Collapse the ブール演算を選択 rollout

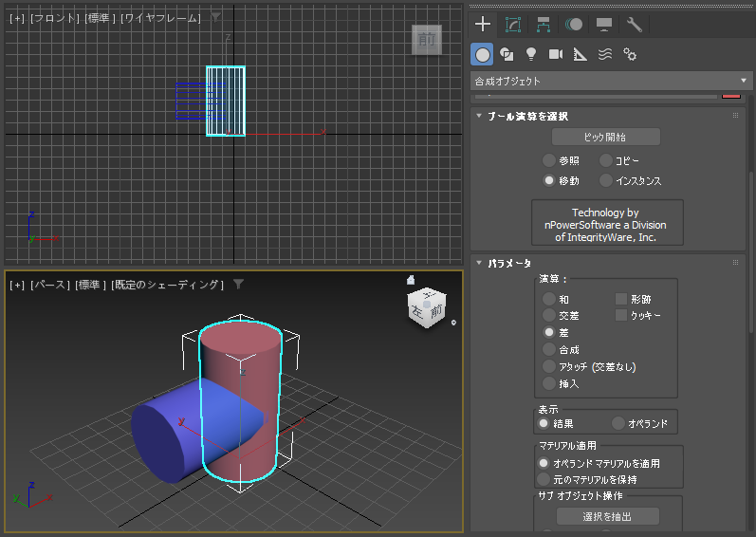click(x=479, y=116)
